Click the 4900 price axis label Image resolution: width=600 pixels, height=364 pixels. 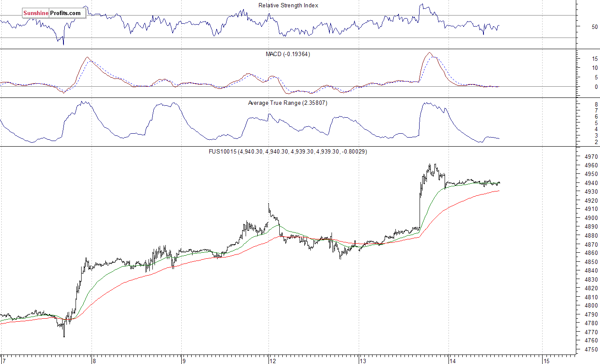pyautogui.click(x=592, y=218)
